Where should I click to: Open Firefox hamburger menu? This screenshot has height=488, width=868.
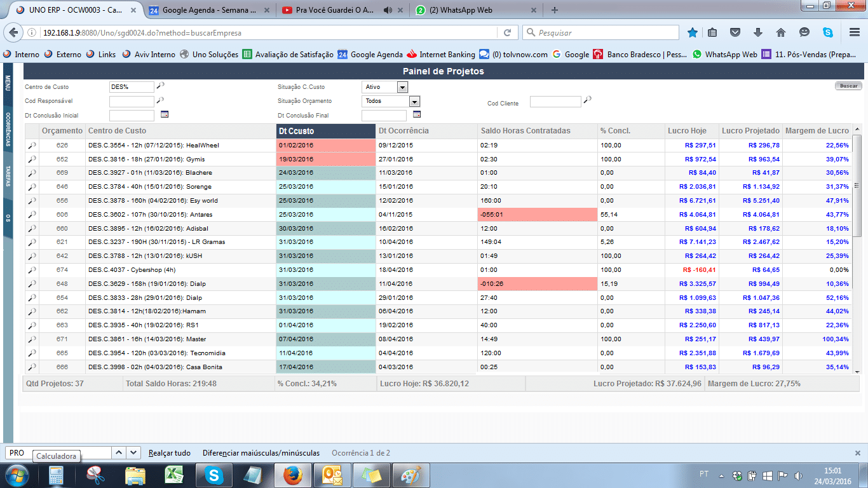[854, 32]
